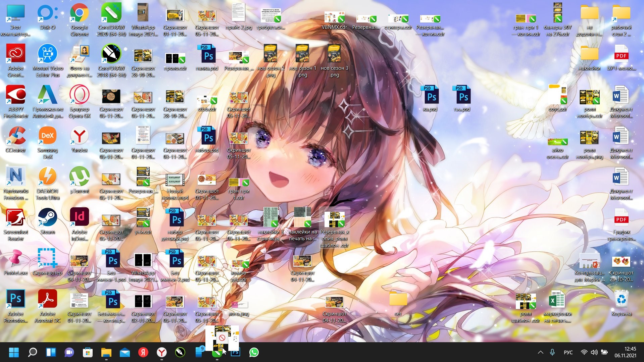The height and width of the screenshot is (362, 644).
Task: Select Этот компьютер desktop icon
Action: 16,20
